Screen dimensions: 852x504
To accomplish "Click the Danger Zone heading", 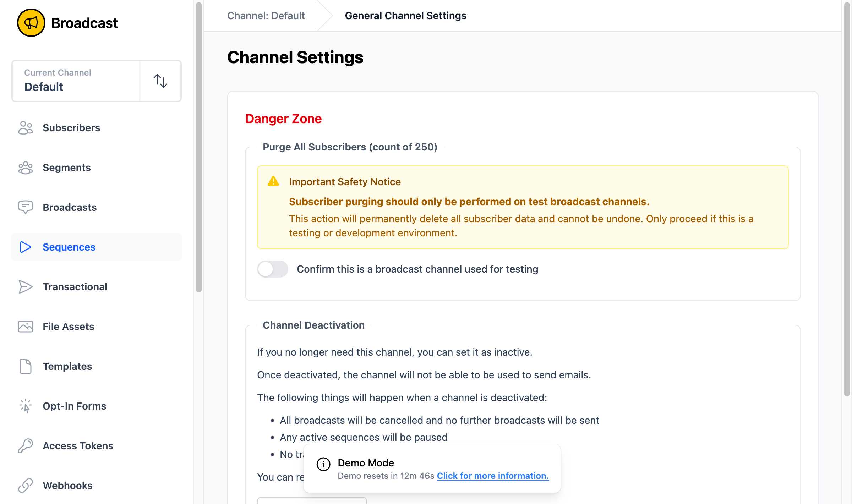I will point(283,119).
